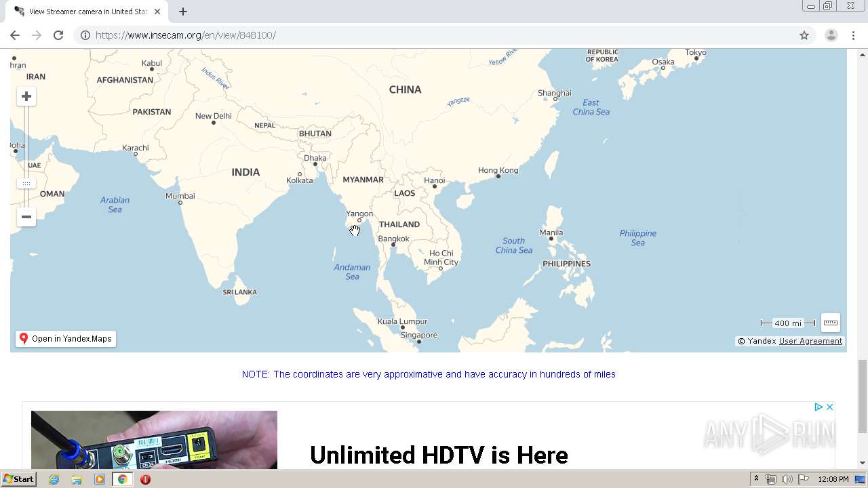868x488 pixels.
Task: Open a new browser tab
Action: tap(183, 12)
